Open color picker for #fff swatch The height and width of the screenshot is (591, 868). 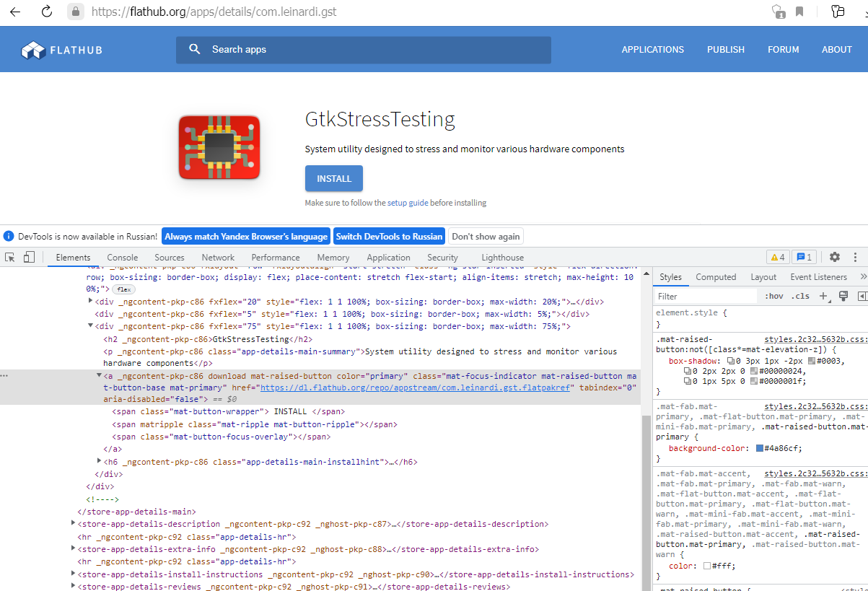pos(708,566)
